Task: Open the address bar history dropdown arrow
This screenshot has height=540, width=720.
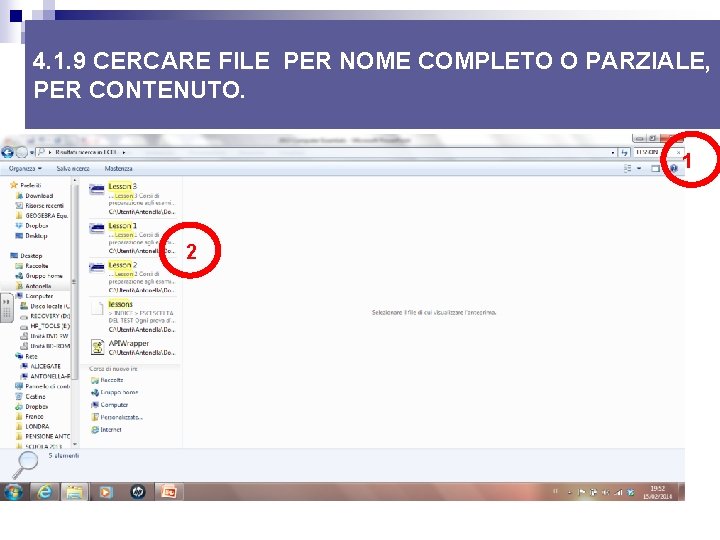Action: coord(613,152)
